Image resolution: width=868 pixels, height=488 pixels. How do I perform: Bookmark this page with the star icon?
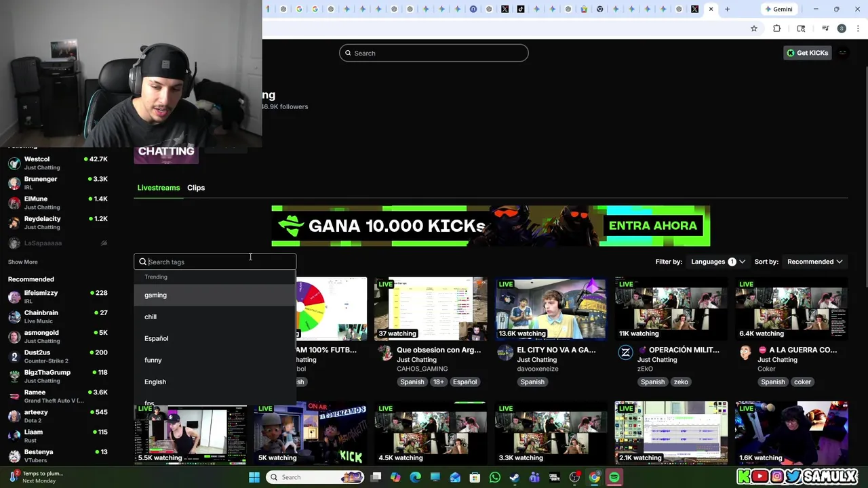pyautogui.click(x=753, y=28)
